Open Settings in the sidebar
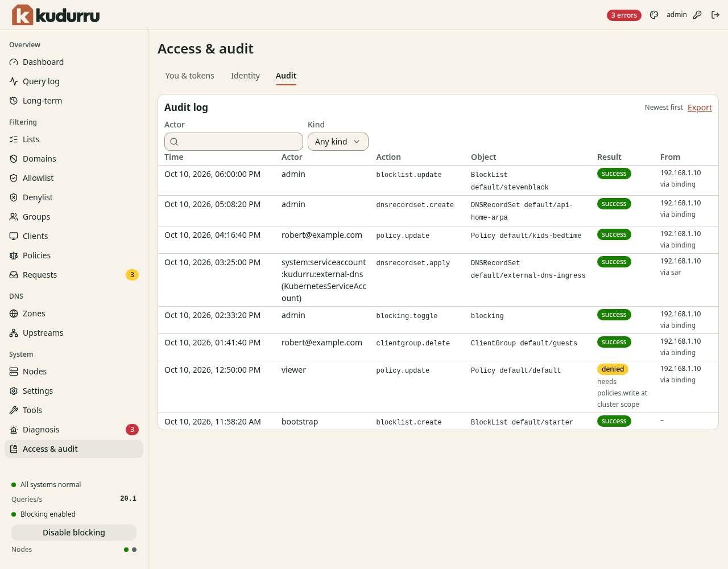The image size is (728, 569). point(74,391)
